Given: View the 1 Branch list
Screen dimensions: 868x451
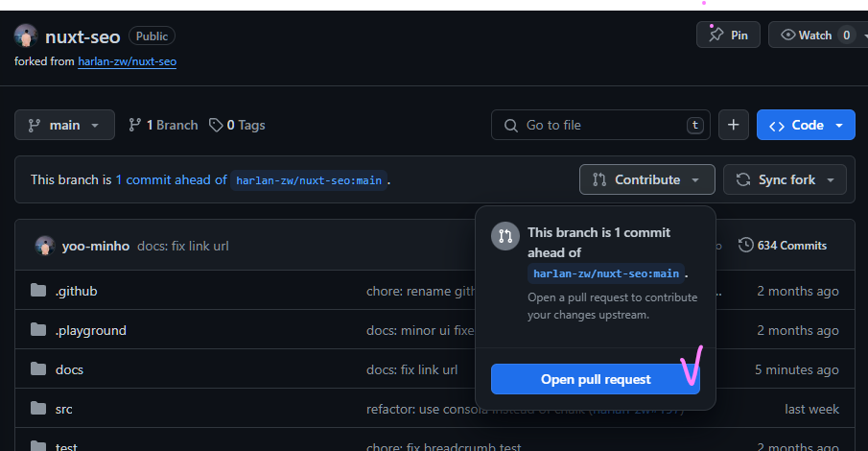Looking at the screenshot, I should point(163,125).
